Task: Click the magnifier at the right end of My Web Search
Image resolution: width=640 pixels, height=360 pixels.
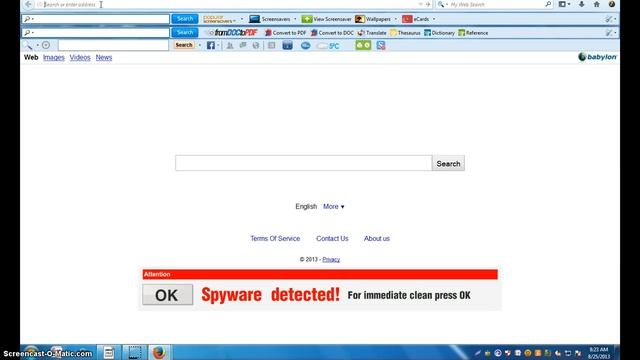Action: [548, 4]
